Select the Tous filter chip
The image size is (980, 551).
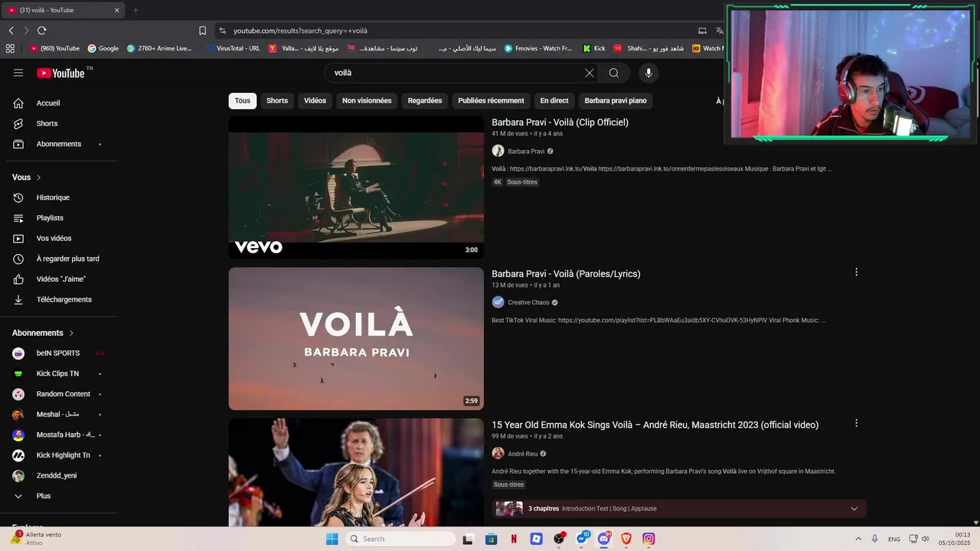(243, 100)
